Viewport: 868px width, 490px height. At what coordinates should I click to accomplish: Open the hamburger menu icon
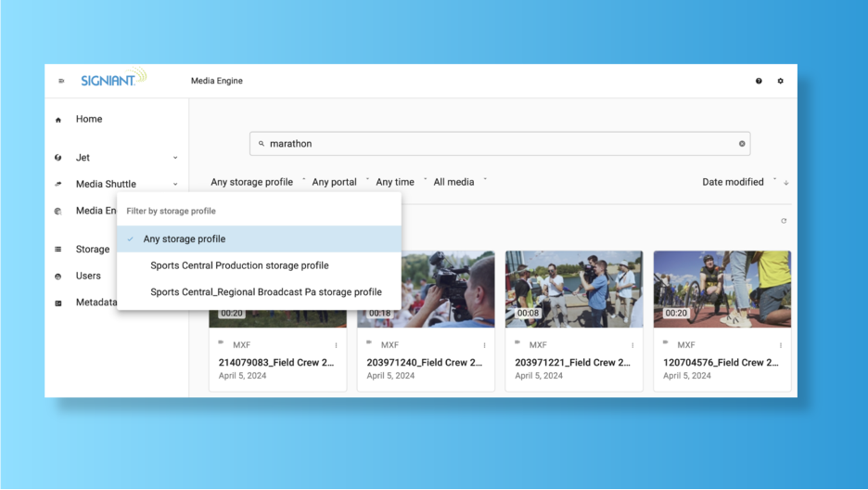pyautogui.click(x=61, y=81)
